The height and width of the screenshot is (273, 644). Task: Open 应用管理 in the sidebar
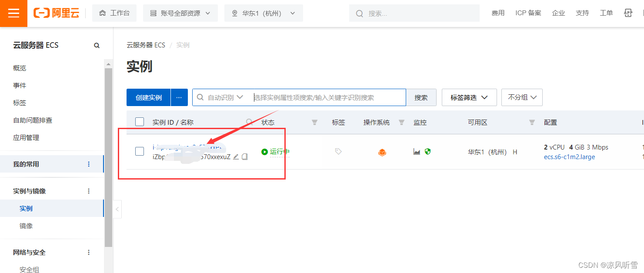click(x=26, y=138)
